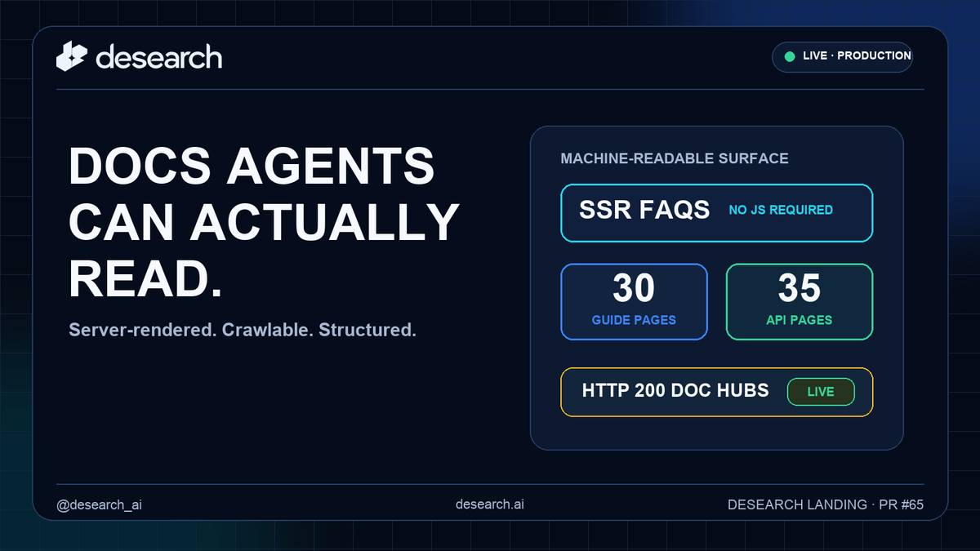The width and height of the screenshot is (980, 551).
Task: Click the LIVE · PRODUCTION status badge
Action: click(x=842, y=56)
